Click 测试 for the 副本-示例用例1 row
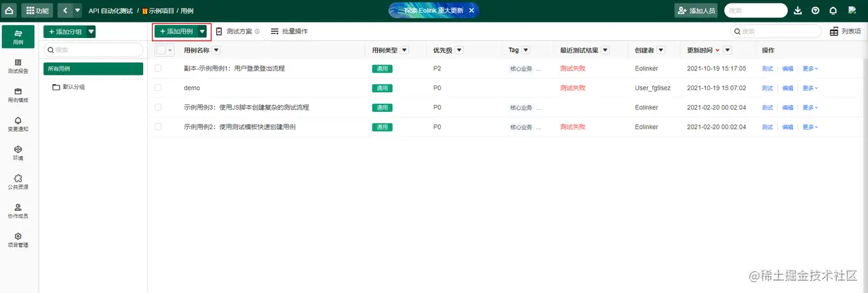868x293 pixels. click(x=767, y=69)
